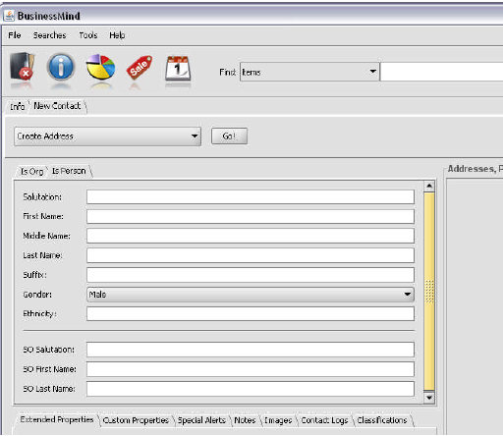Open the Tools menu
This screenshot has height=436, width=504.
click(88, 35)
